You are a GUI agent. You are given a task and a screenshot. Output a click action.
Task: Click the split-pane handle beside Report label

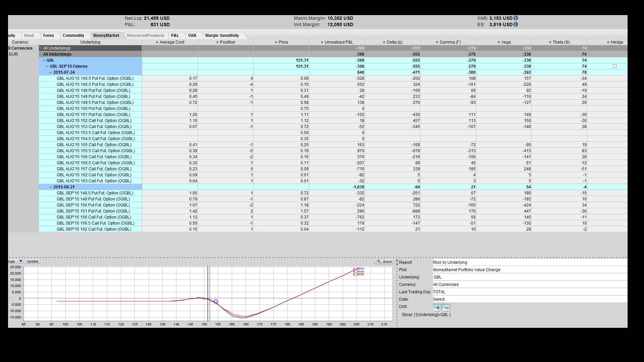click(x=397, y=262)
